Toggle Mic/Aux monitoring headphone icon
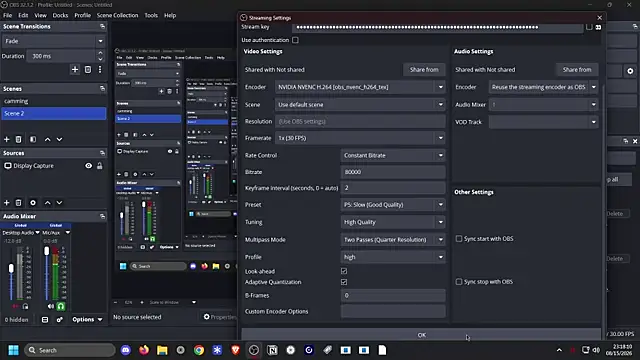Image resolution: width=640 pixels, height=360 pixels. [x=61, y=306]
